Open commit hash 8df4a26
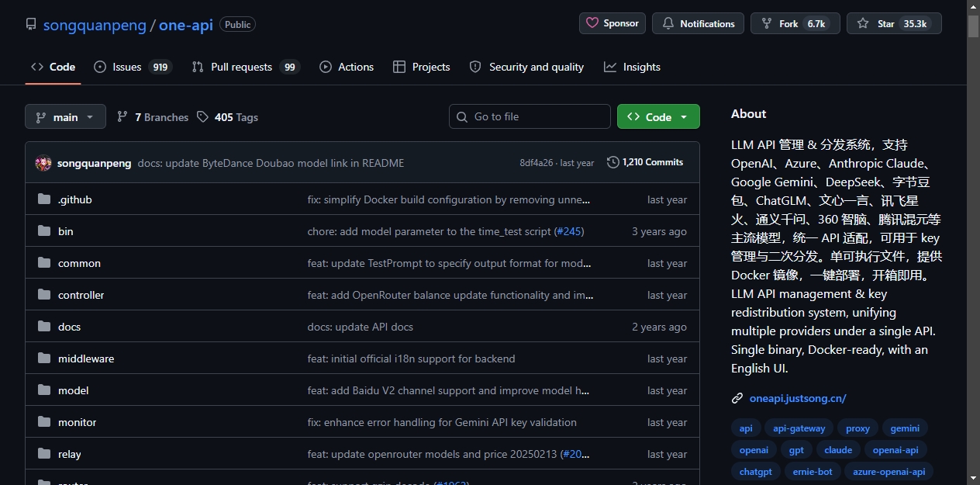This screenshot has width=980, height=485. click(537, 163)
